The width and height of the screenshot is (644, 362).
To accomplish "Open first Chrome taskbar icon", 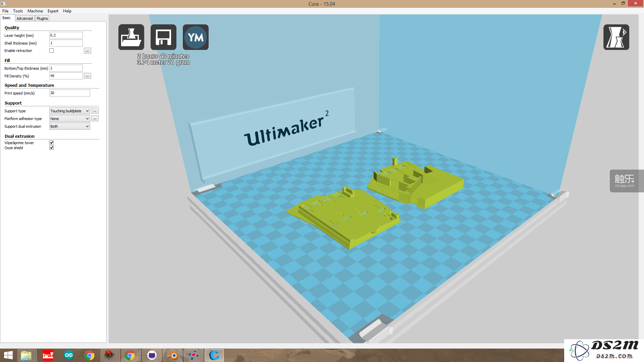I will tap(90, 355).
